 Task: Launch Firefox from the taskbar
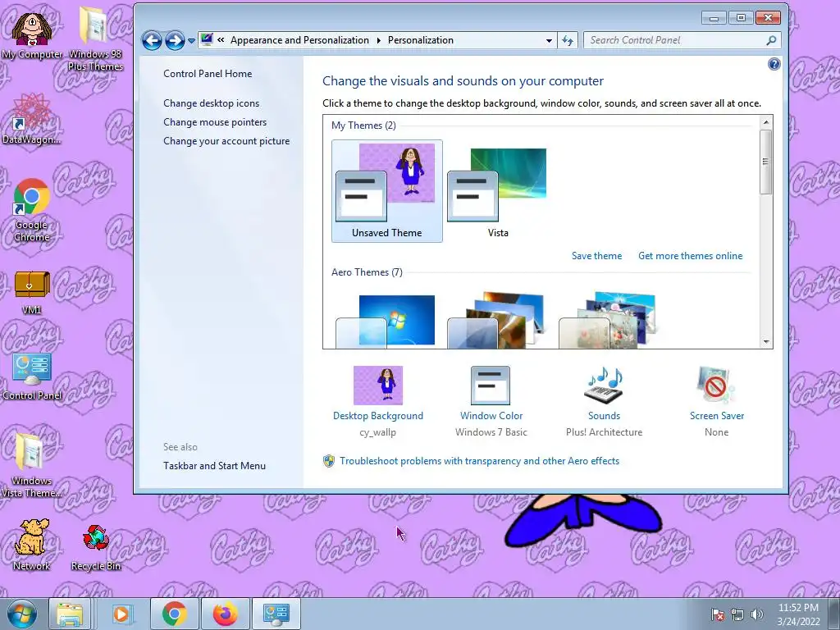click(225, 614)
